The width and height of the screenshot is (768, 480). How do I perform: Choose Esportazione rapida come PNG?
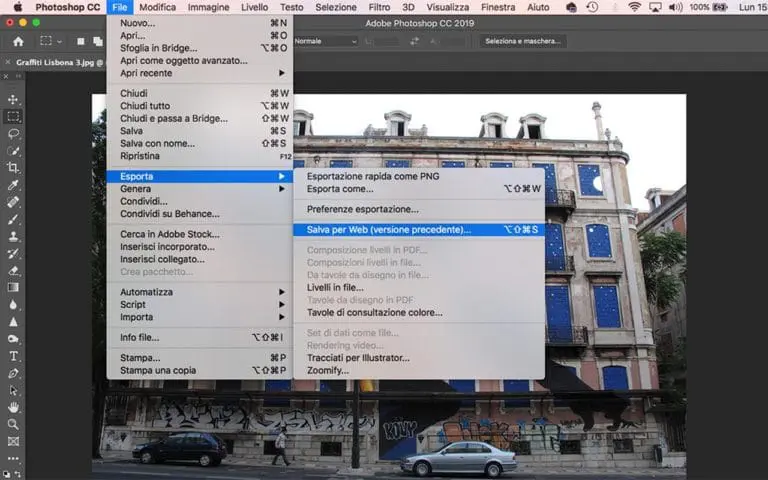point(419,176)
